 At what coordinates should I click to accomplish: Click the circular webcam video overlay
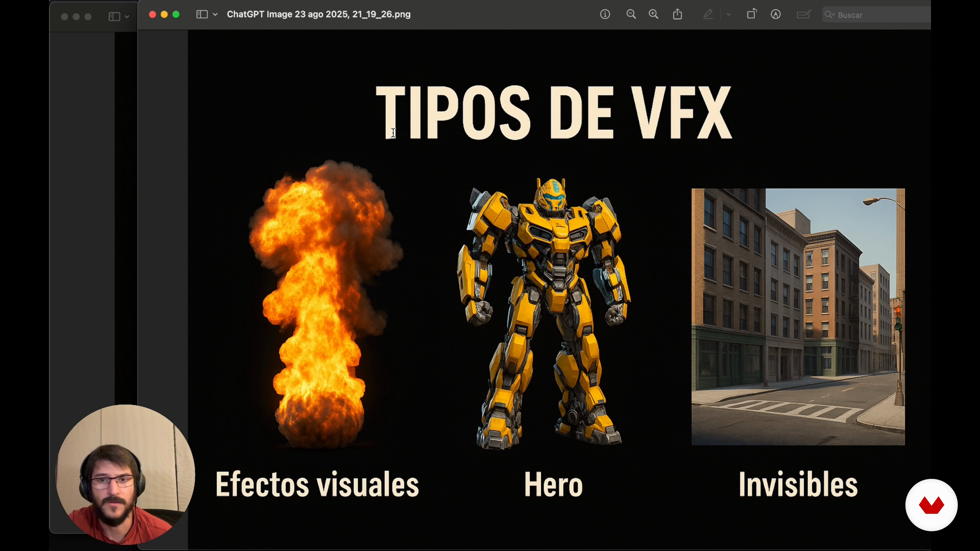[x=125, y=474]
